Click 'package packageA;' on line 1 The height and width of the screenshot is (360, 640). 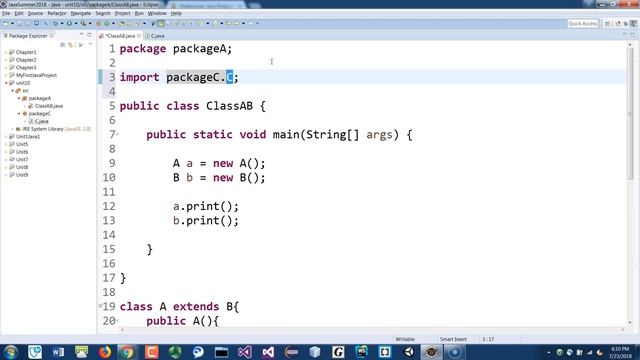click(x=176, y=49)
